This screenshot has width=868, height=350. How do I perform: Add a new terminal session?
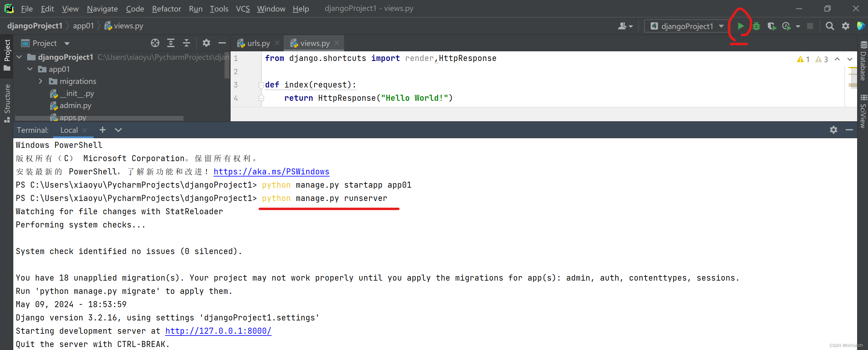[102, 130]
